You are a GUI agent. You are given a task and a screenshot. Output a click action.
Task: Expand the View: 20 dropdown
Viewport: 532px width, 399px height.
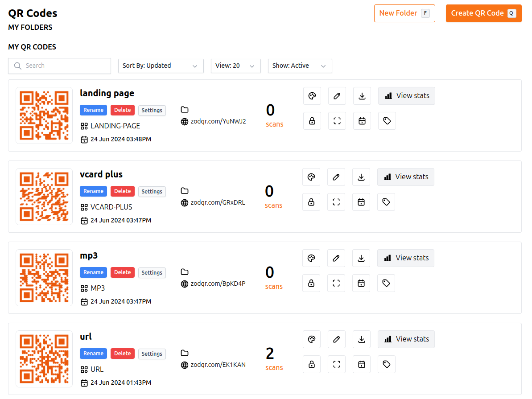[x=236, y=66]
